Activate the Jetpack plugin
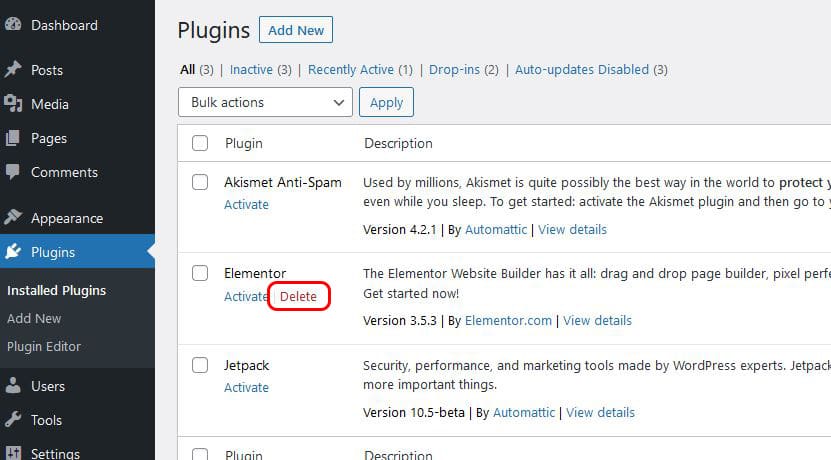831x460 pixels. [246, 388]
